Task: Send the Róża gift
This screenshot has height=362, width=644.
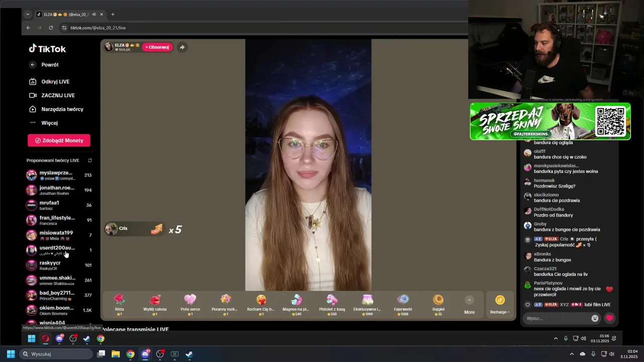Action: (119, 305)
